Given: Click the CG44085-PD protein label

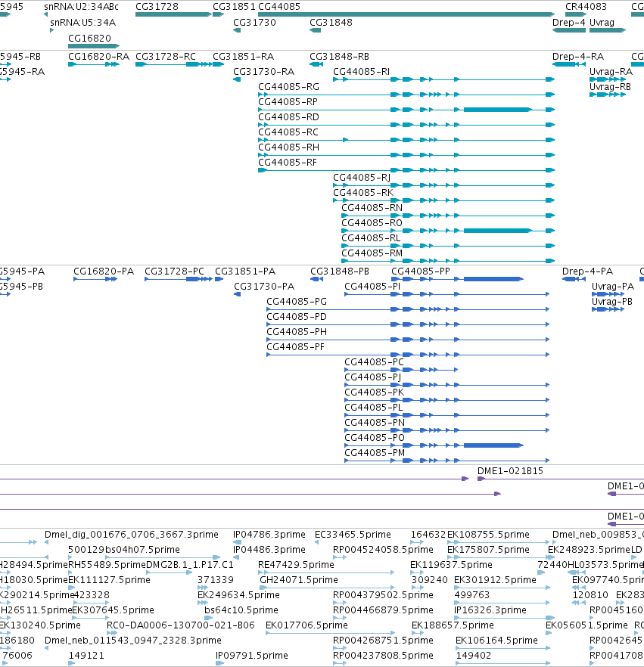Looking at the screenshot, I should [x=297, y=316].
